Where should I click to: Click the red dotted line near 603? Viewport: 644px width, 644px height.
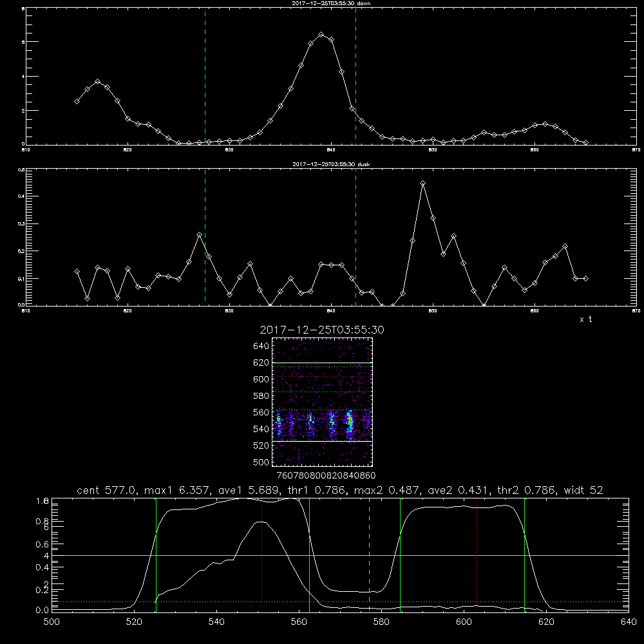(476, 554)
